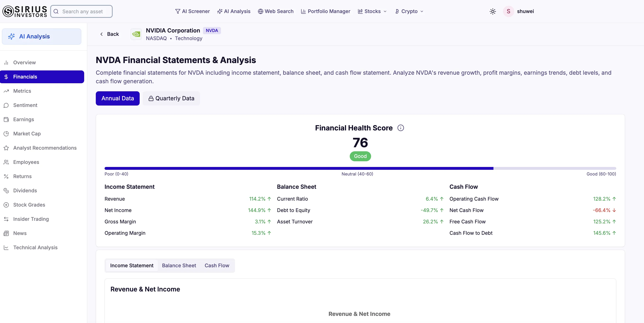The width and height of the screenshot is (644, 323).
Task: Click the Sirius Investors logo
Action: [25, 11]
